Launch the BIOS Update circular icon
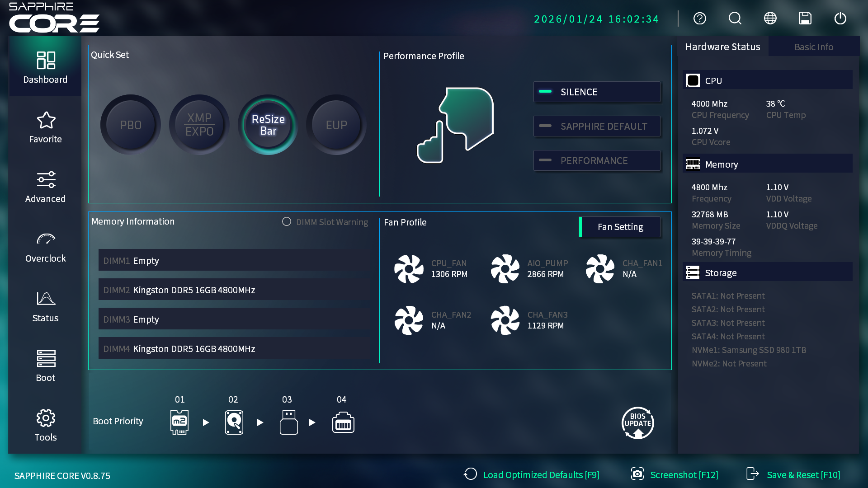 click(x=637, y=423)
